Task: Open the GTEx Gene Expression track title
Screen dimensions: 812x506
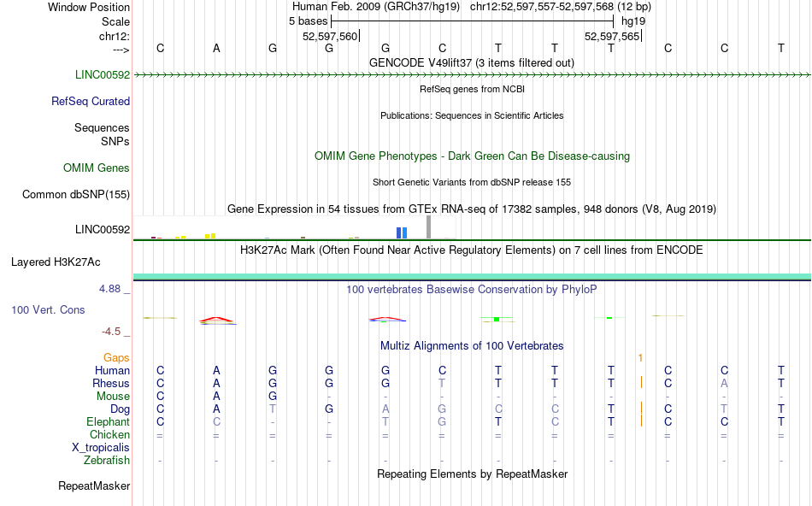Action: coord(472,209)
